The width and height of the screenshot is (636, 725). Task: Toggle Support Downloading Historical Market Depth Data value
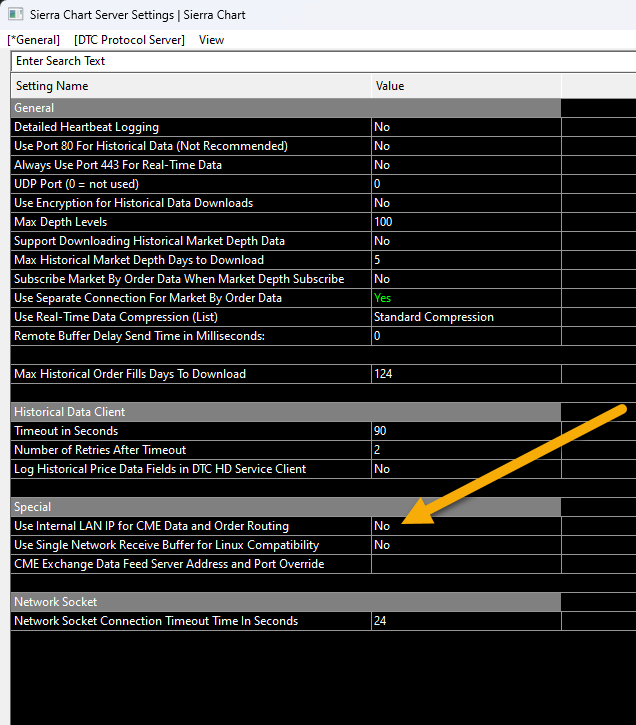pos(466,240)
